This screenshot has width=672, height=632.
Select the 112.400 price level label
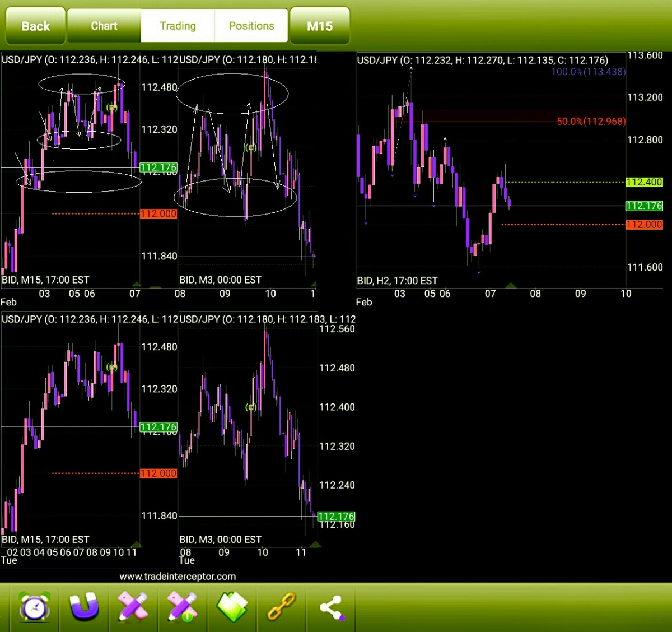tap(644, 182)
